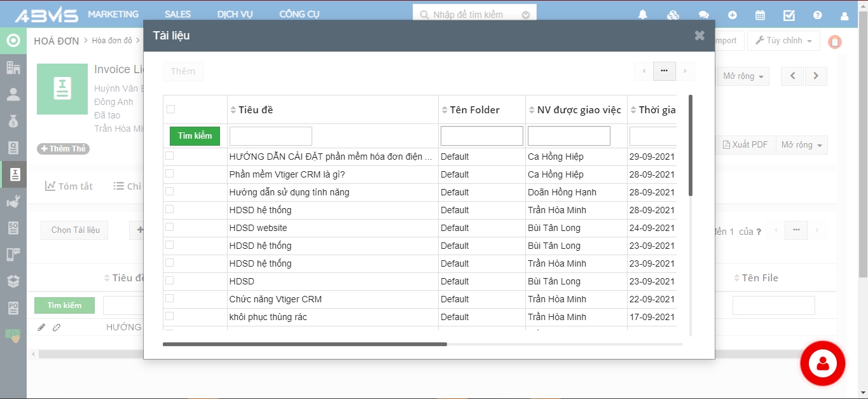Open the dialog's page jump ellipsis button
The height and width of the screenshot is (399, 868).
[664, 71]
